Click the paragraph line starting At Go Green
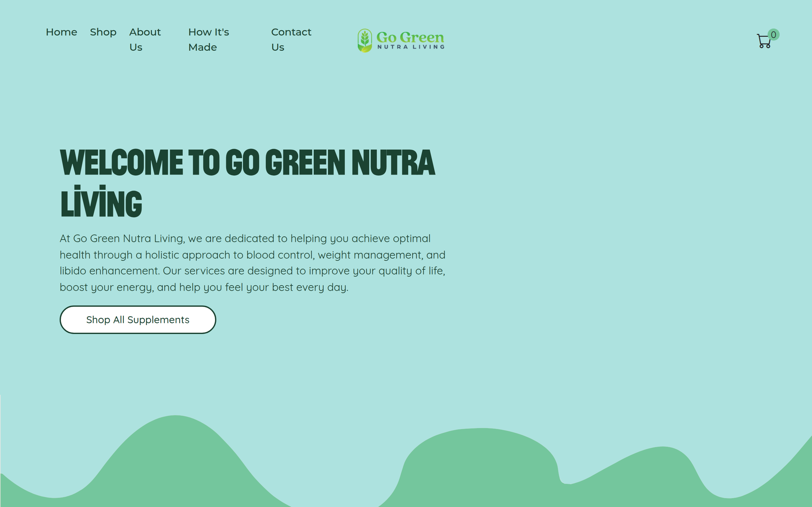This screenshot has width=812, height=507. click(x=245, y=238)
